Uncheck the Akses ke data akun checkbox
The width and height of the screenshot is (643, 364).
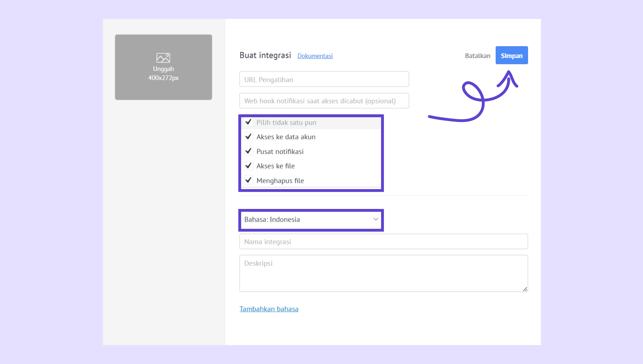click(248, 137)
